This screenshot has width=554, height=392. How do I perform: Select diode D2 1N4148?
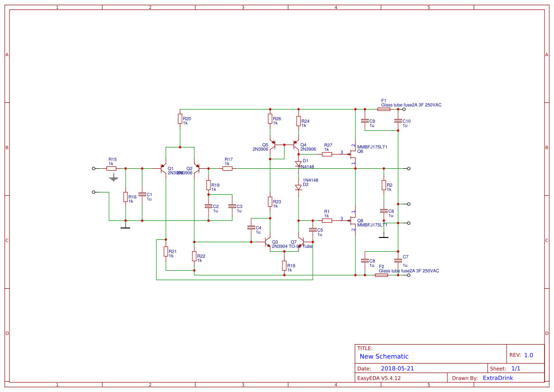click(297, 187)
